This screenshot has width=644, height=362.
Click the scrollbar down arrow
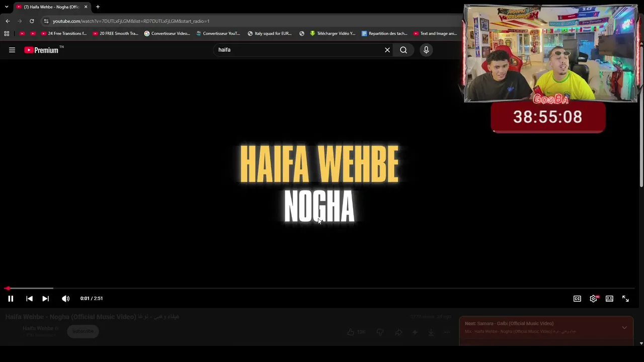pos(641,343)
